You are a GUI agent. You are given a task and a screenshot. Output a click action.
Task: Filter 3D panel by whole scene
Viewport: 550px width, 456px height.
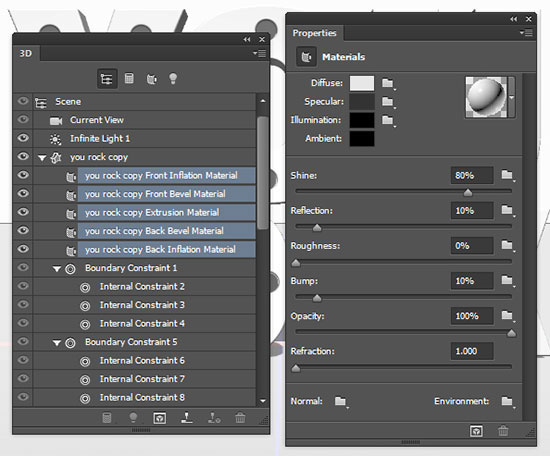coord(107,79)
